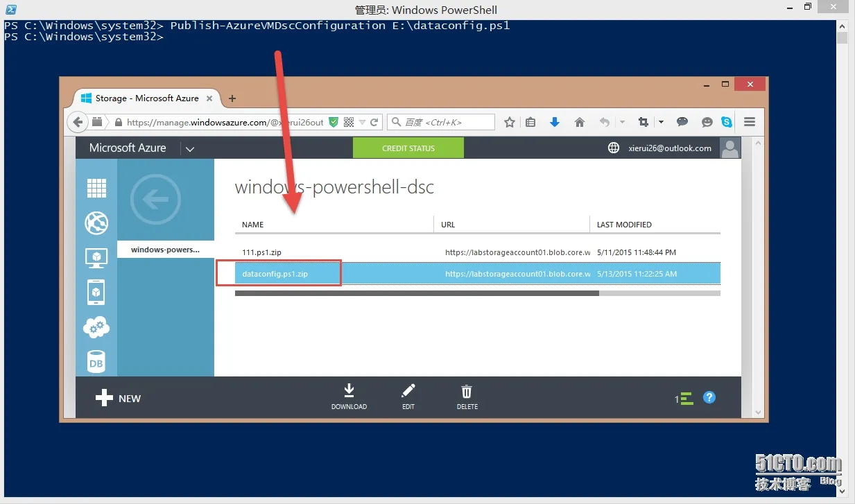Click the 5/13/2015 11:22:25 AM date cell
The height and width of the screenshot is (504, 855).
[637, 274]
